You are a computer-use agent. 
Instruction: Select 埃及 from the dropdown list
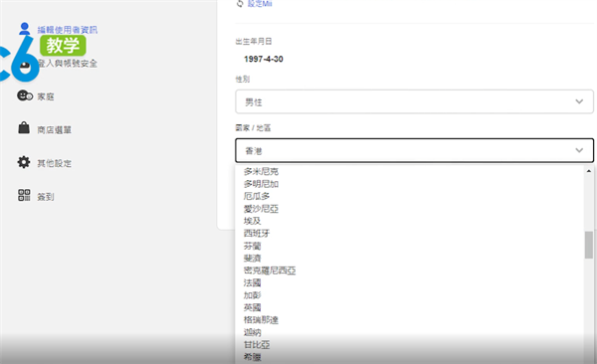(253, 221)
